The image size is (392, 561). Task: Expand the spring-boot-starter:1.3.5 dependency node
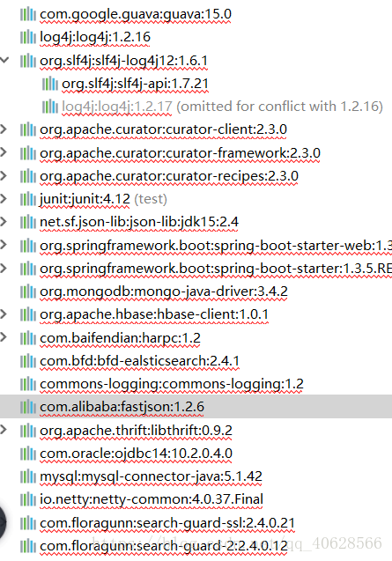(4, 268)
